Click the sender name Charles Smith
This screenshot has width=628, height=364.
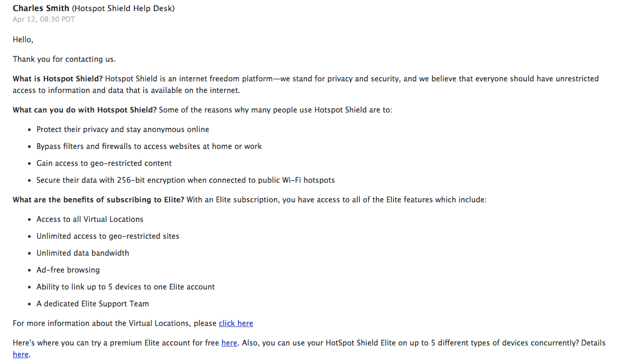click(41, 8)
